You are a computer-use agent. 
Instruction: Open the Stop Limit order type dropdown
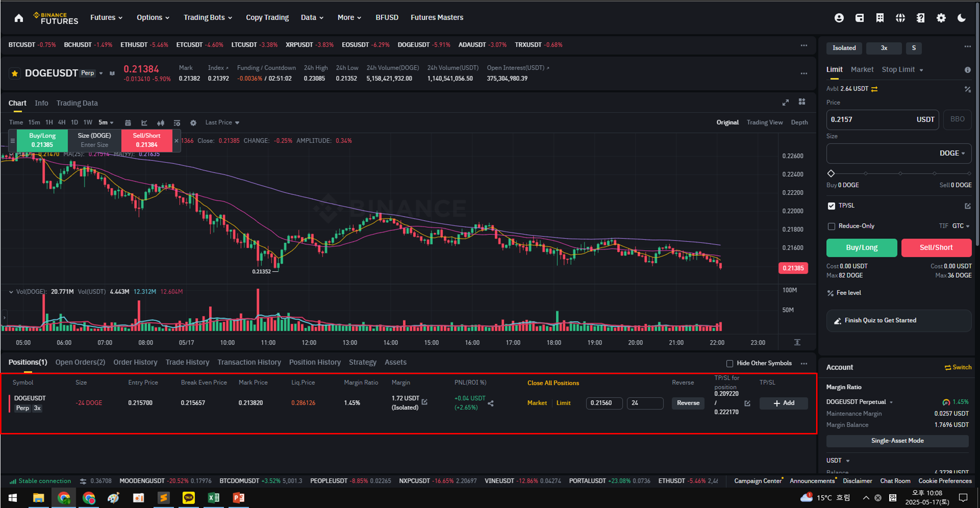(x=902, y=70)
